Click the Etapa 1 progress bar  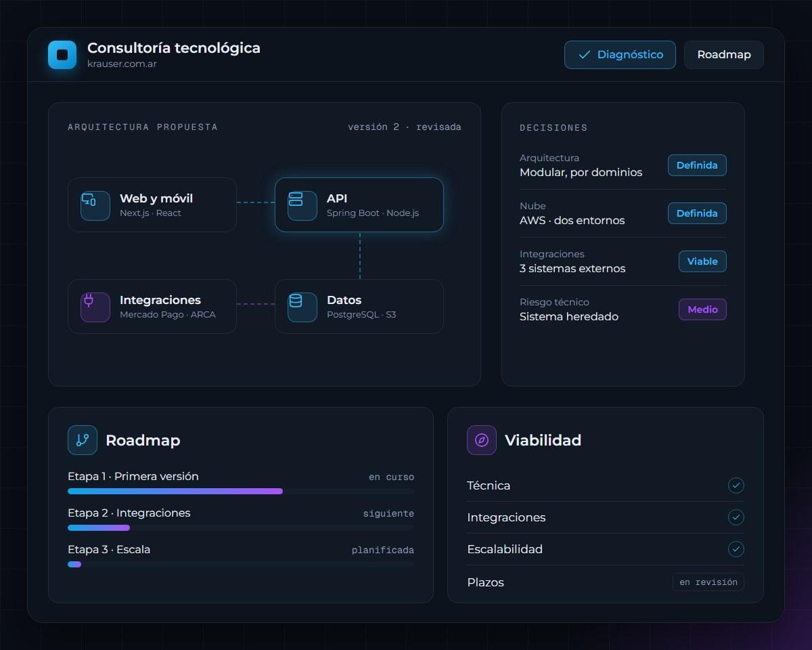(x=241, y=491)
